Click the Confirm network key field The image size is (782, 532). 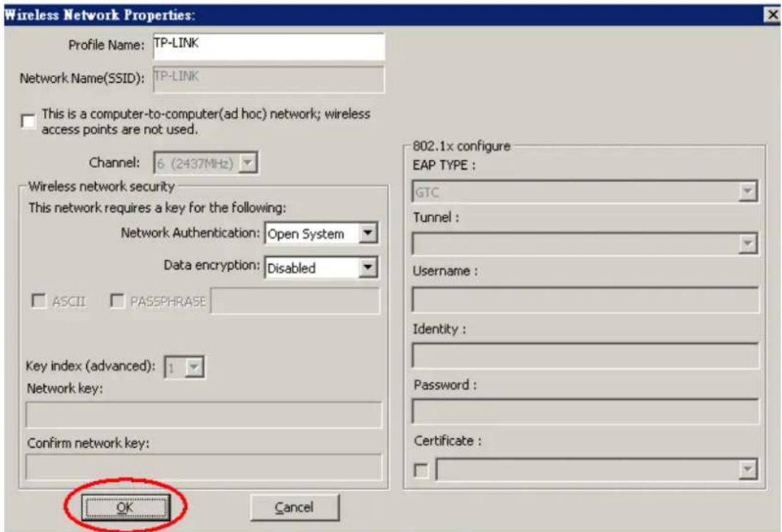[204, 467]
